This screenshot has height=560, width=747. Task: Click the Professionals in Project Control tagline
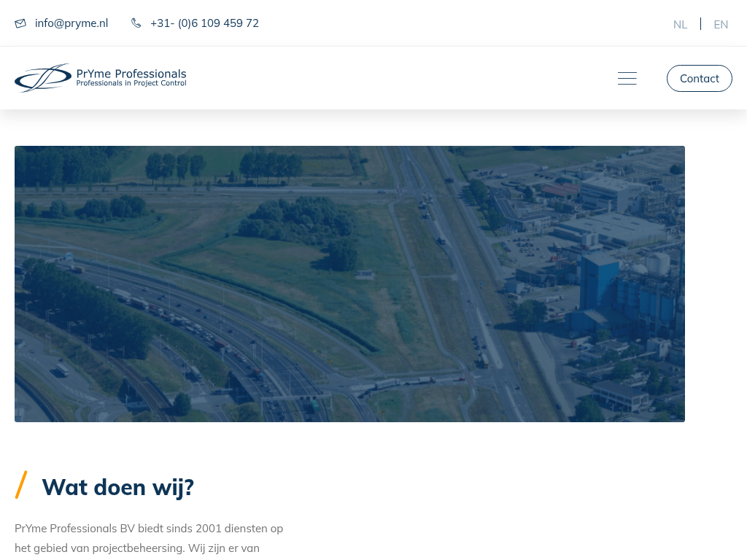(131, 84)
